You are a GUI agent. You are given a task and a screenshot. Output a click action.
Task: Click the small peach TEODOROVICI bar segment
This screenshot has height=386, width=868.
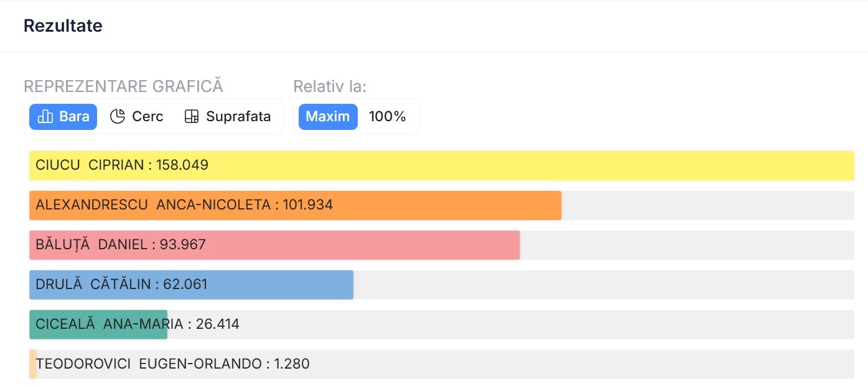click(x=32, y=364)
